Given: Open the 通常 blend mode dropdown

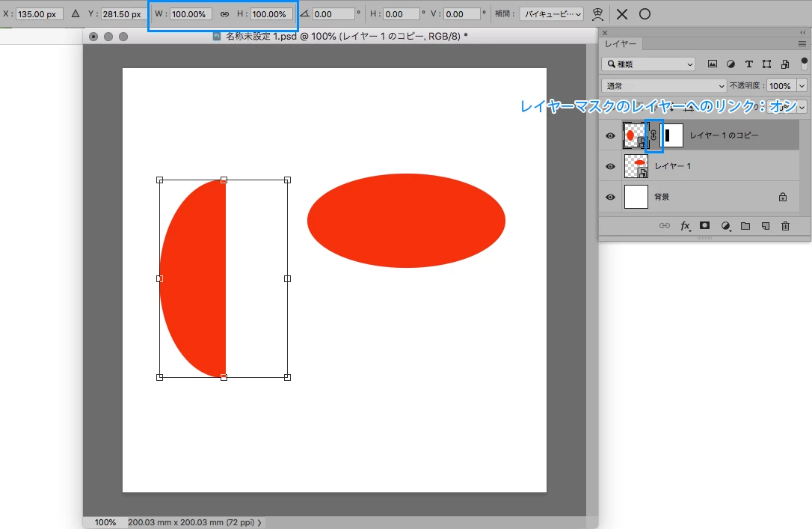Looking at the screenshot, I should click(664, 85).
